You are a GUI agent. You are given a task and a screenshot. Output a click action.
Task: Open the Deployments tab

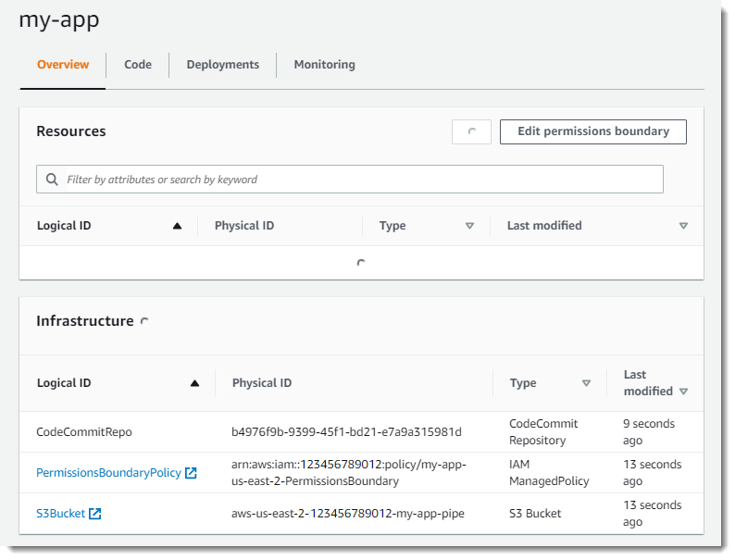[222, 65]
